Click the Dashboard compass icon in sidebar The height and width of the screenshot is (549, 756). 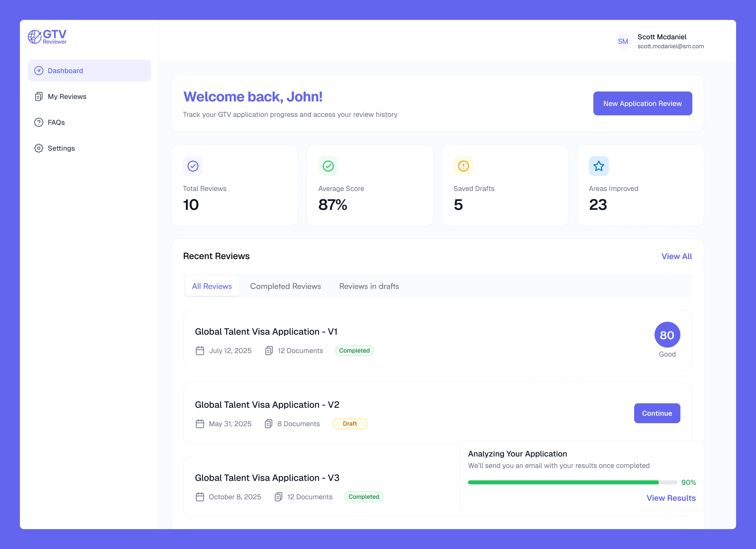coord(39,71)
